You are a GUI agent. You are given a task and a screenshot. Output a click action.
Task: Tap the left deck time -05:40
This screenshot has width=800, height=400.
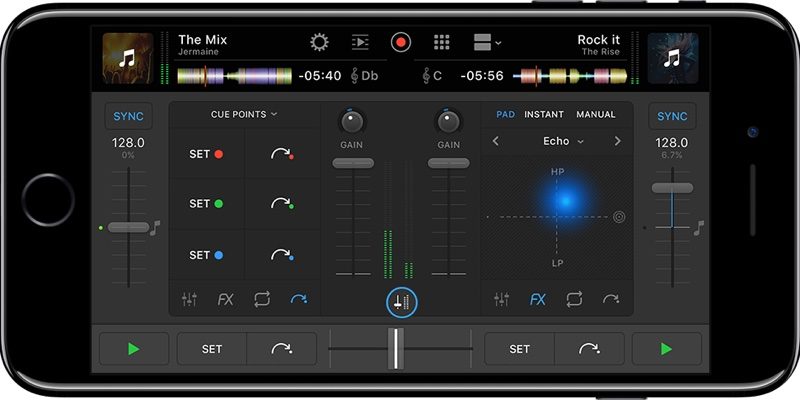(320, 76)
